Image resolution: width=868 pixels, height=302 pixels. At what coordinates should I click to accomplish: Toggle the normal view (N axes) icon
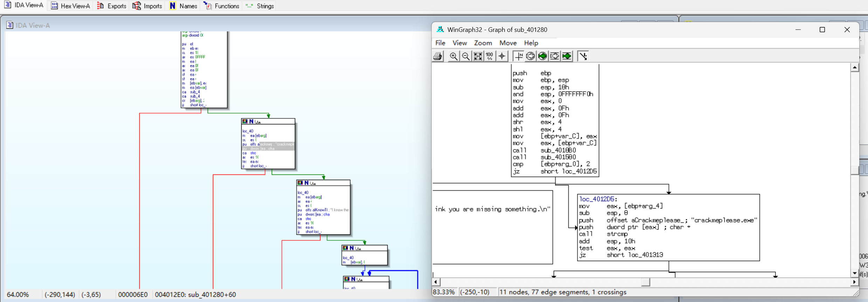click(x=519, y=56)
